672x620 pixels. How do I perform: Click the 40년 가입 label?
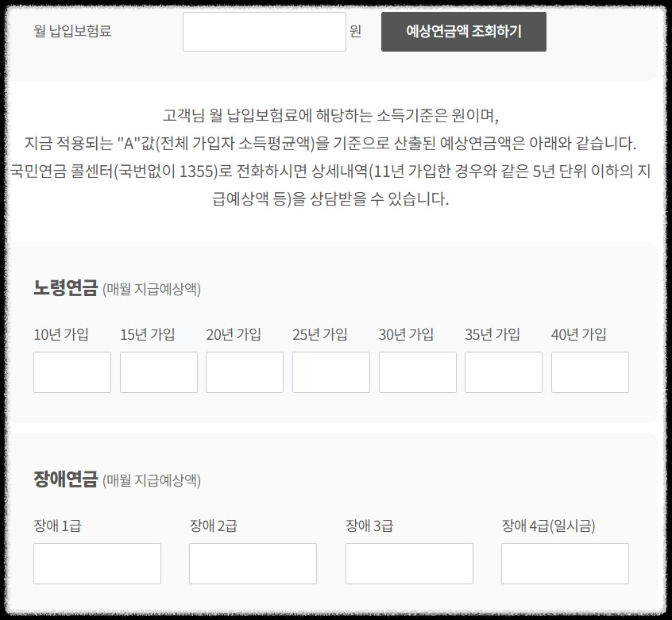click(x=579, y=334)
